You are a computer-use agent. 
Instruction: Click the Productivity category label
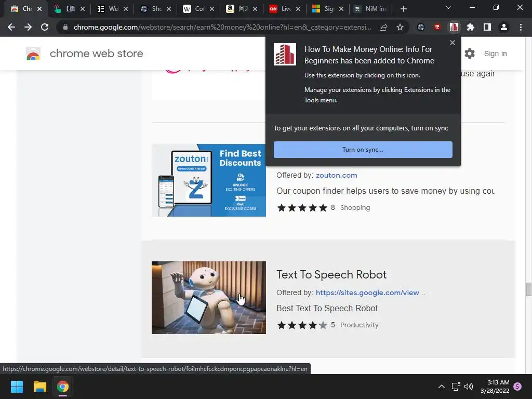(x=360, y=325)
